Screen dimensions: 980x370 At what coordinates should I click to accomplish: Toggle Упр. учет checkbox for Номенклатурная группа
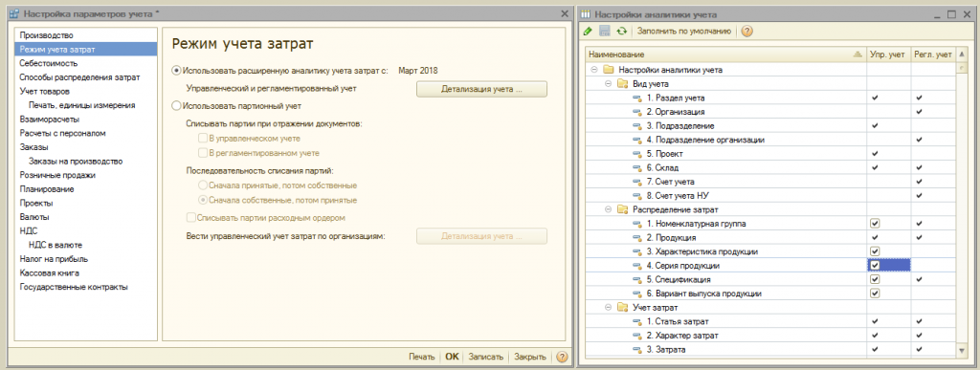coord(875,224)
